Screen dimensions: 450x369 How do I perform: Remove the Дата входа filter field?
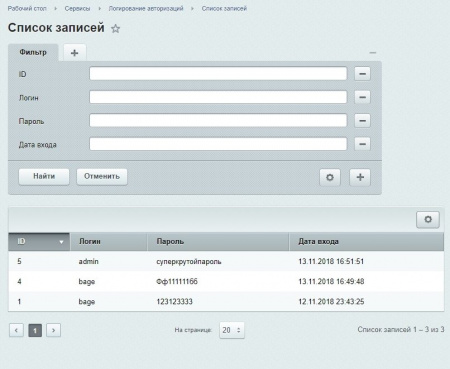tap(362, 144)
